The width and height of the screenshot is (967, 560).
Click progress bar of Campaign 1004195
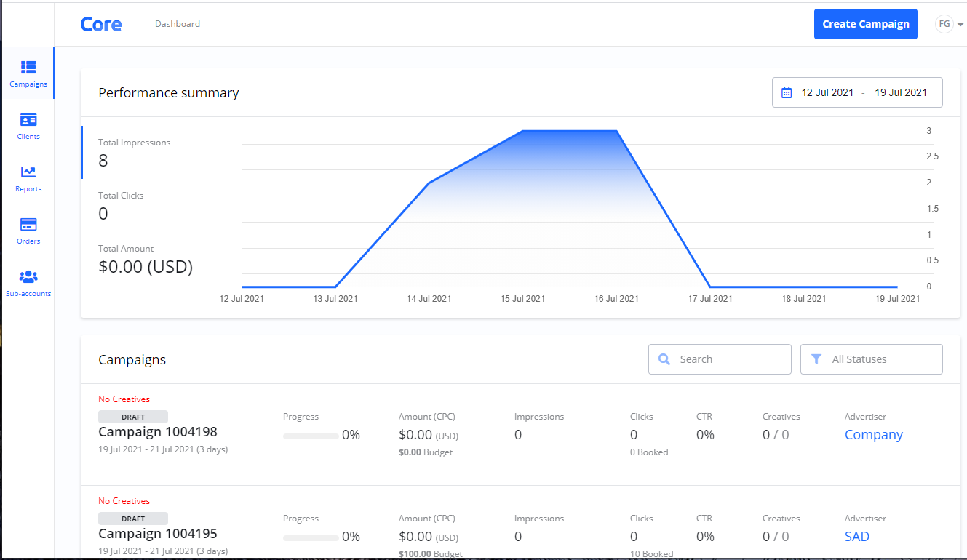coord(311,538)
